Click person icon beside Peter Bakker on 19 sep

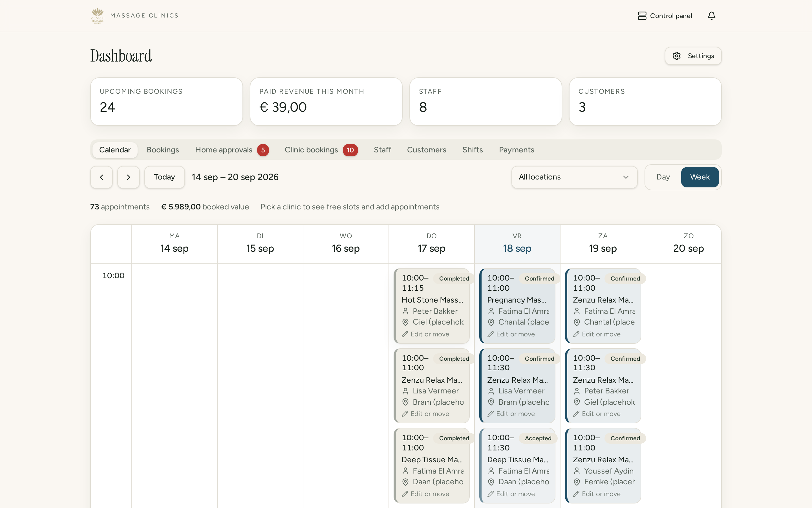click(577, 391)
